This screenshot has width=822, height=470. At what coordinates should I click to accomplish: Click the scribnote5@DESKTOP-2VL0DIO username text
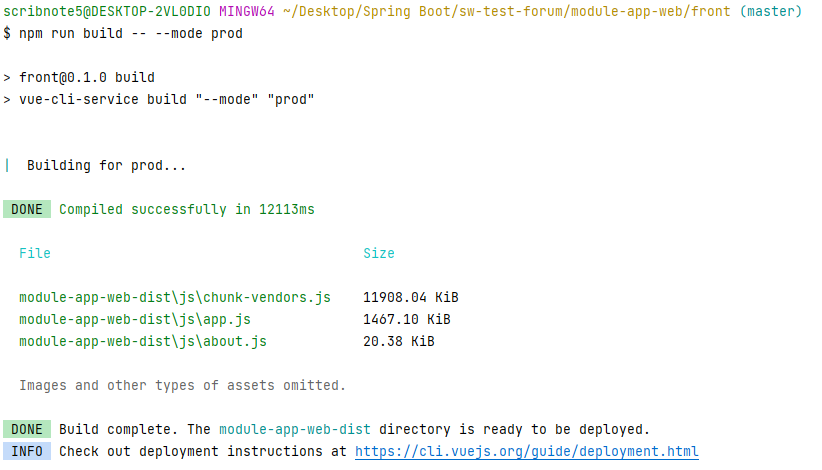pyautogui.click(x=107, y=12)
